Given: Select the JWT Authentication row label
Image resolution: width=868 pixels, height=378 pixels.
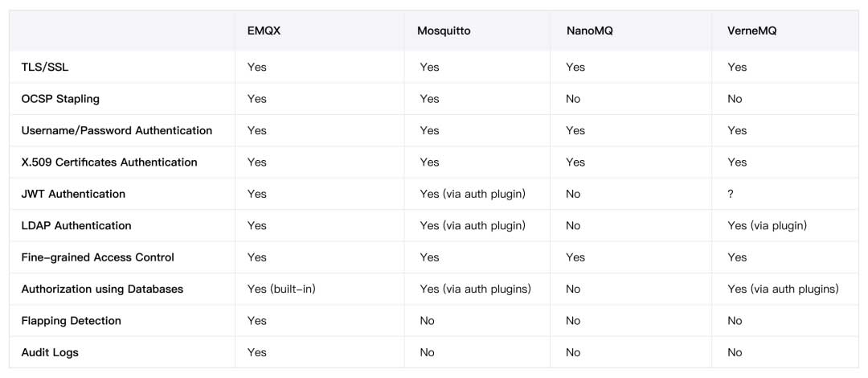Looking at the screenshot, I should [x=73, y=194].
